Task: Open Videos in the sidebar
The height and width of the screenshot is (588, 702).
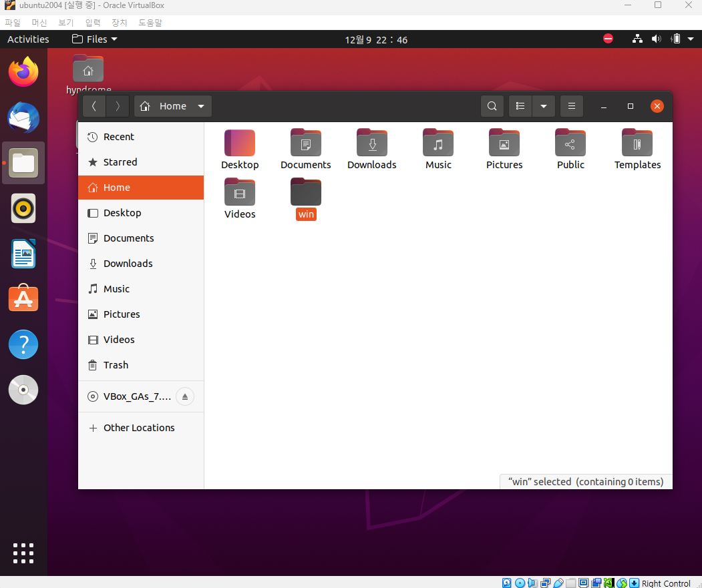Action: pyautogui.click(x=141, y=340)
